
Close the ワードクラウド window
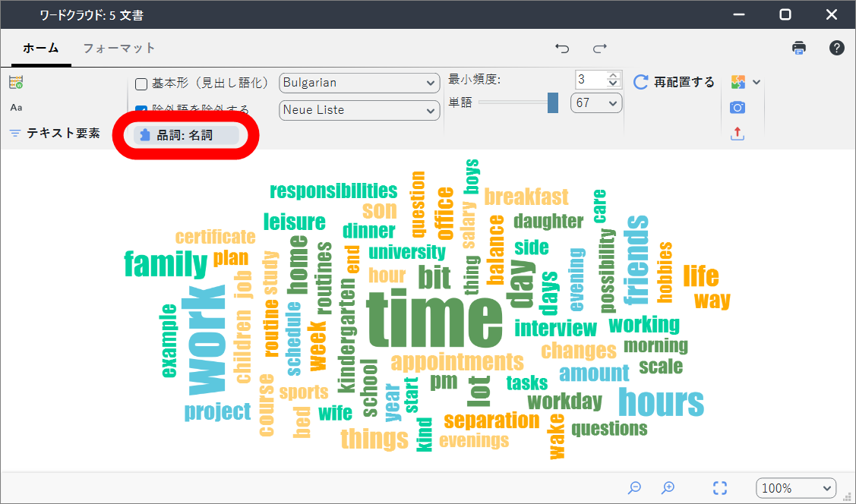832,14
